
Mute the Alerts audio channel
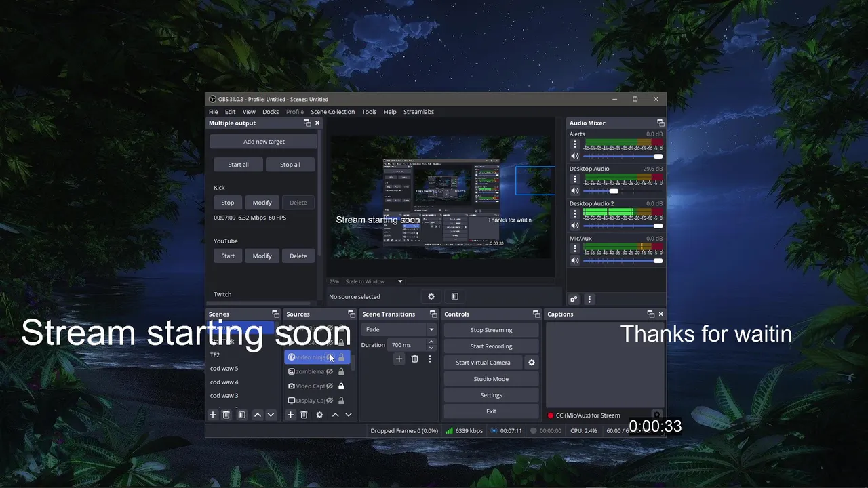[x=575, y=157]
